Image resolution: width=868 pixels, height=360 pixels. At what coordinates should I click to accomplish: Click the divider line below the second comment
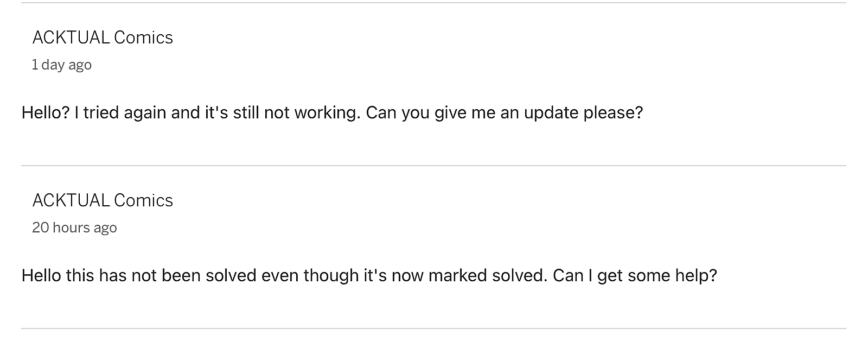click(434, 329)
